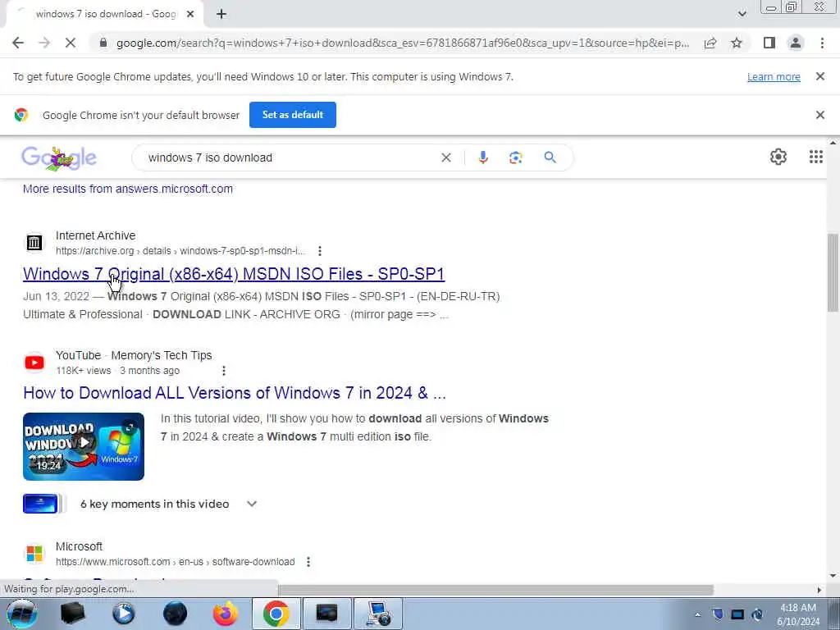
Task: Open options menu for Microsoft result
Action: click(308, 561)
